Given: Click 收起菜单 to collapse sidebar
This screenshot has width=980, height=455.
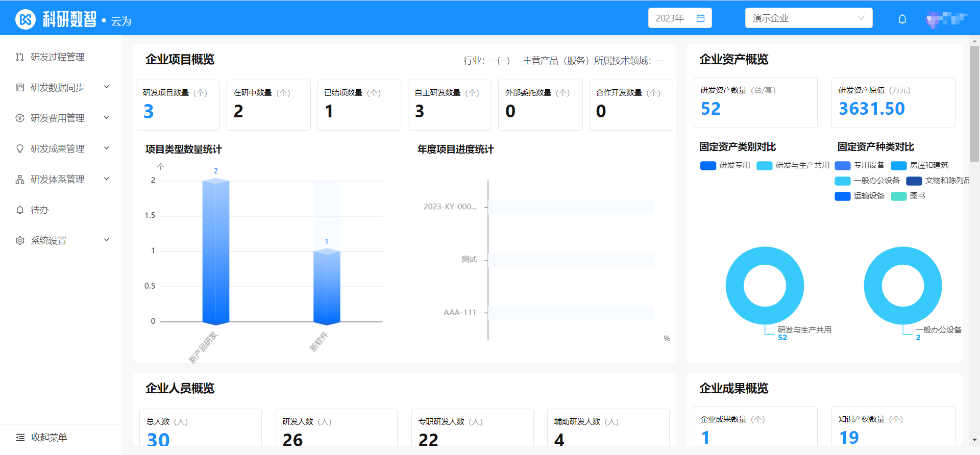Looking at the screenshot, I should [x=61, y=437].
